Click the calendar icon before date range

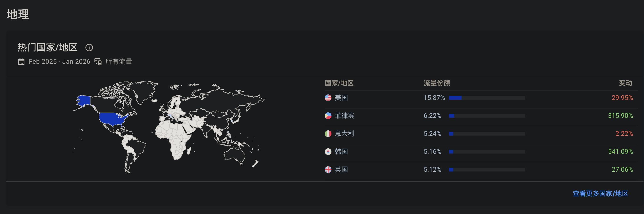click(21, 62)
